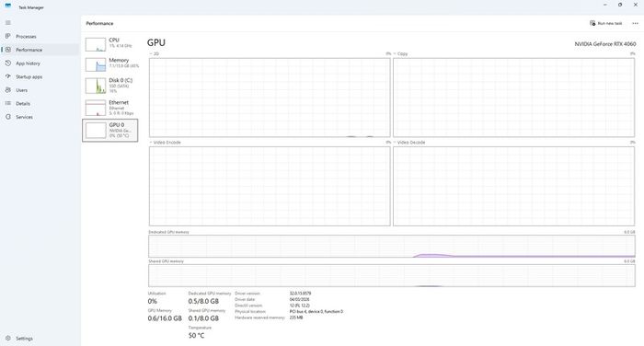Click the Shared GPU memory graph label

166,261
